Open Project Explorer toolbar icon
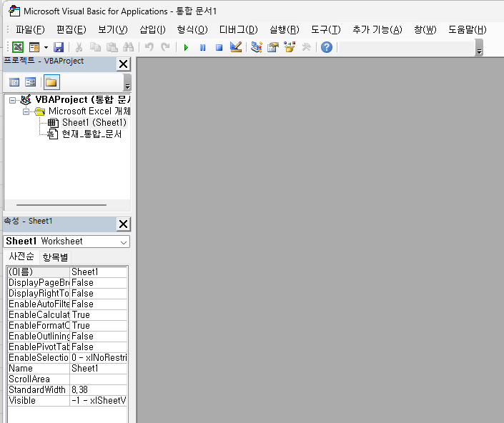The height and width of the screenshot is (423, 504). coord(257,47)
